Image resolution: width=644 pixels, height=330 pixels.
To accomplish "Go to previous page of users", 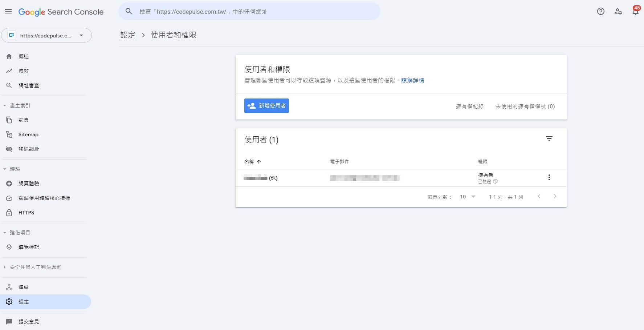I will (539, 197).
